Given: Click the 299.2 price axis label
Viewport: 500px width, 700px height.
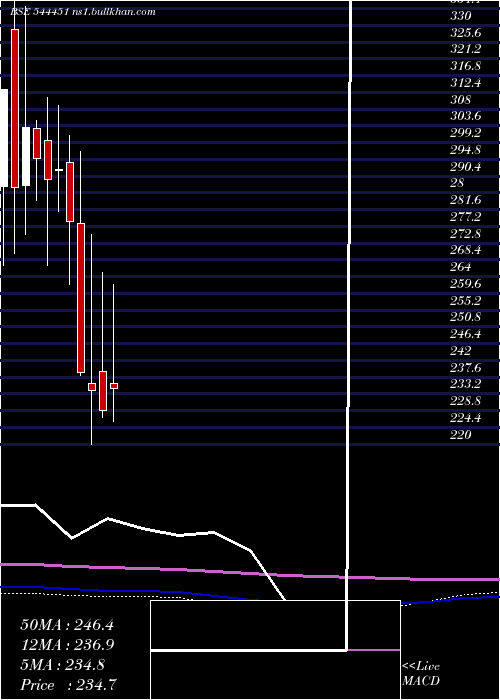Looking at the screenshot, I should [x=465, y=133].
